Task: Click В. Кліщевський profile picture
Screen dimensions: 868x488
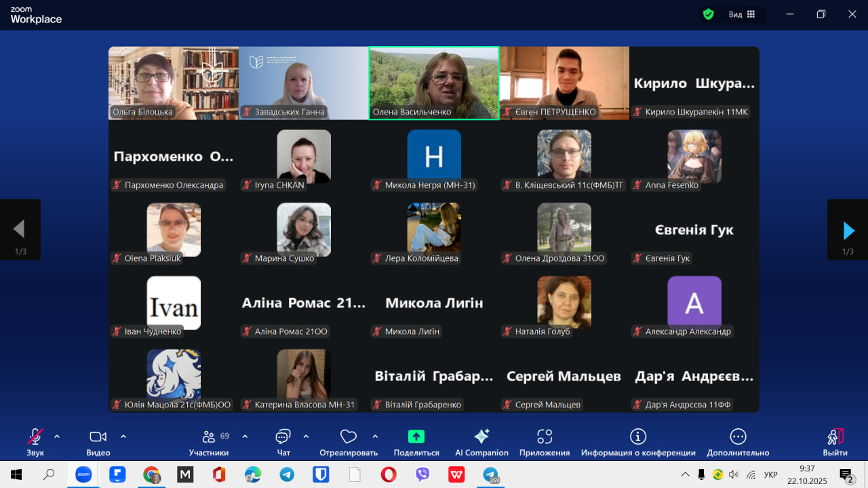Action: coord(564,157)
